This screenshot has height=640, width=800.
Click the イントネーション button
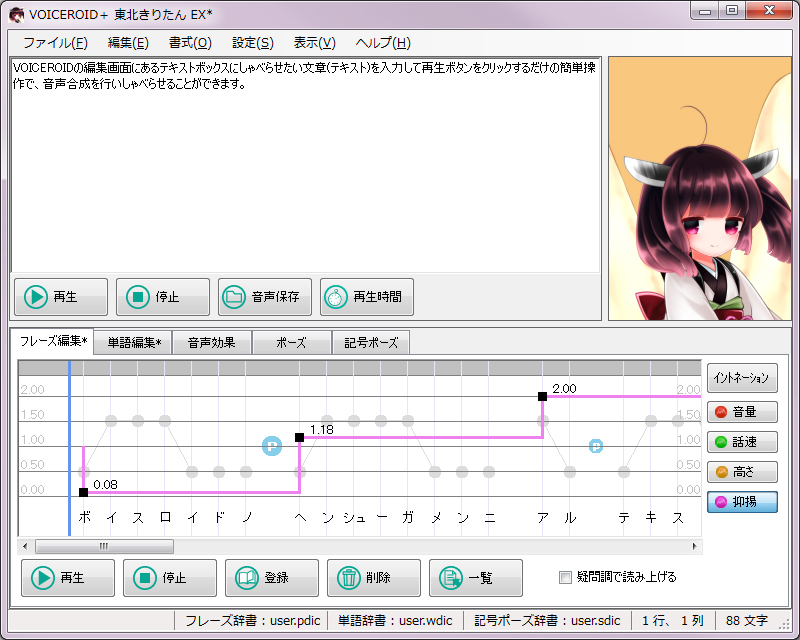click(742, 378)
